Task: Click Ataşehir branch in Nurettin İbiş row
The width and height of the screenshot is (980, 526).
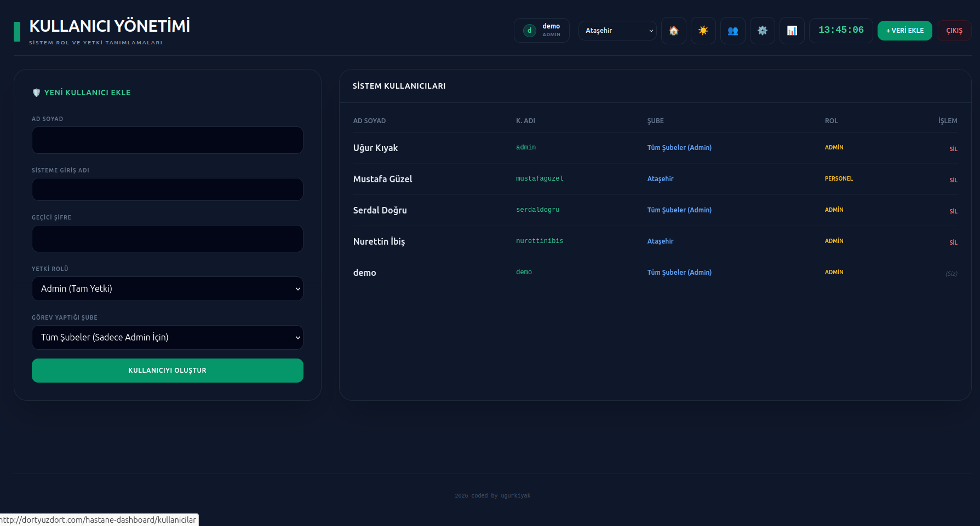Action: pos(660,241)
